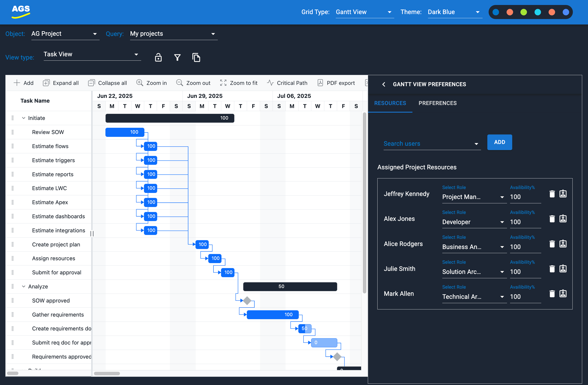This screenshot has height=385, width=588.
Task: Enable the Critical Path view
Action: tap(287, 83)
